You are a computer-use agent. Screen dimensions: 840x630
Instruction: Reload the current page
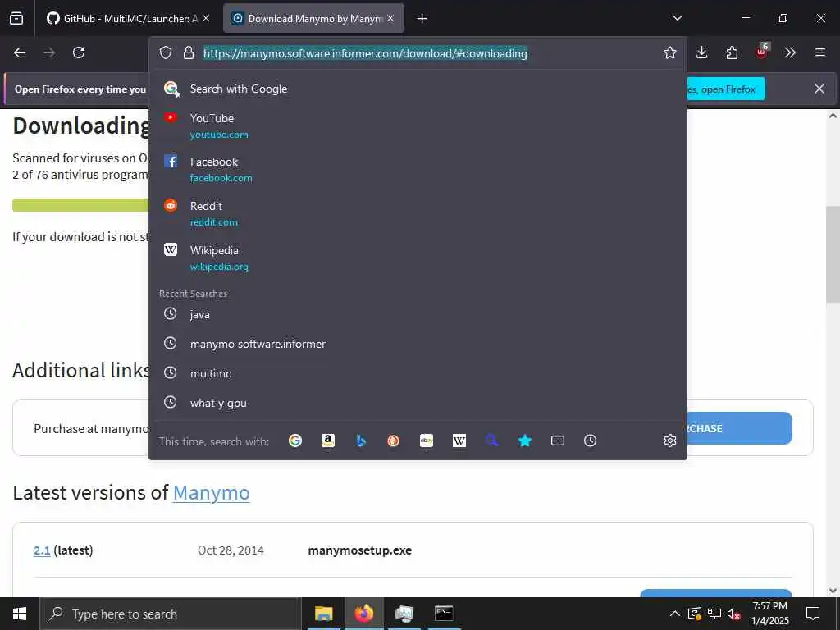pyautogui.click(x=79, y=52)
